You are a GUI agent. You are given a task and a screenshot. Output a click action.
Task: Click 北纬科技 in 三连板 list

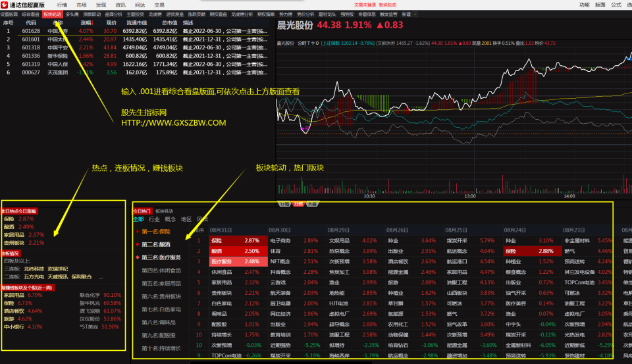click(34, 269)
